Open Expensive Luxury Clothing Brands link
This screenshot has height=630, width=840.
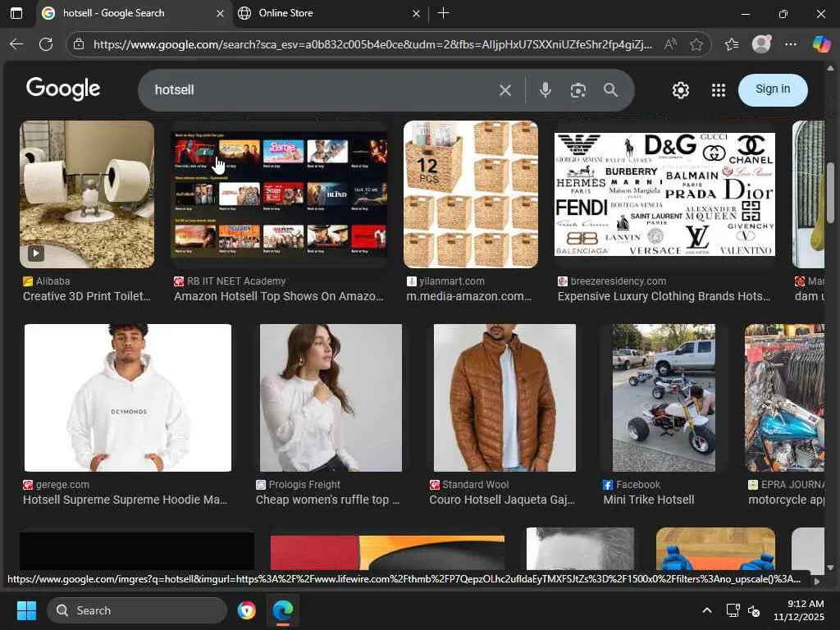(664, 296)
